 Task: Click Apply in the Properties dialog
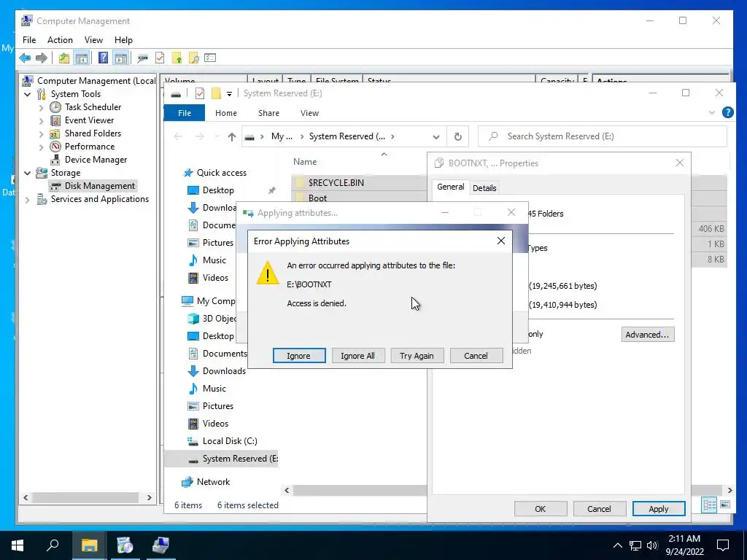point(659,509)
